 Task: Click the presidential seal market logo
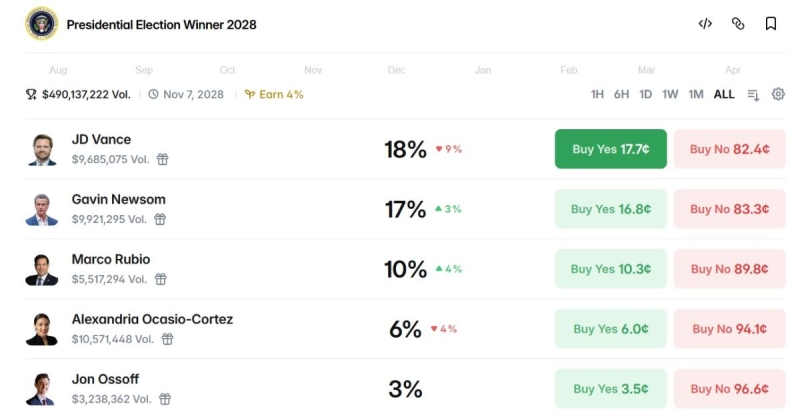(x=42, y=24)
